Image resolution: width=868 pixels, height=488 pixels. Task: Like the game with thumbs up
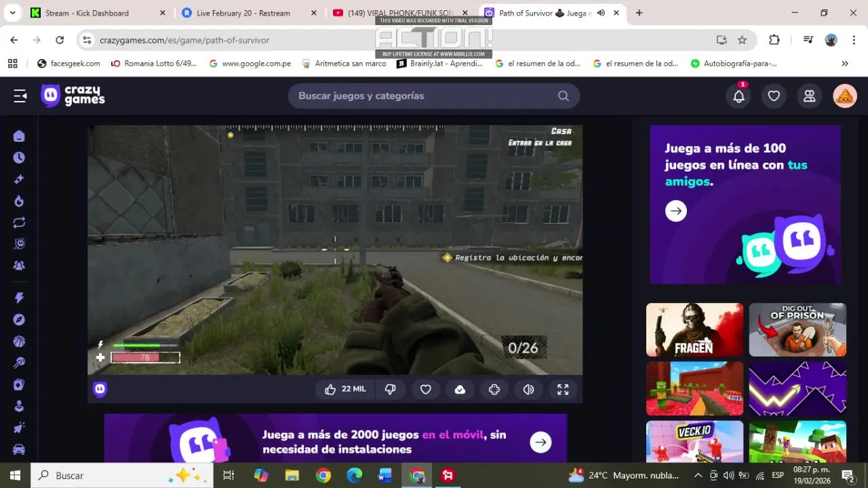point(345,389)
